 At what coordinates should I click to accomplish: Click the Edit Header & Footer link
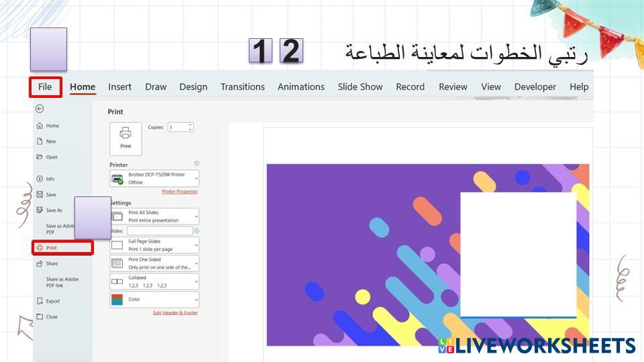[x=175, y=313]
